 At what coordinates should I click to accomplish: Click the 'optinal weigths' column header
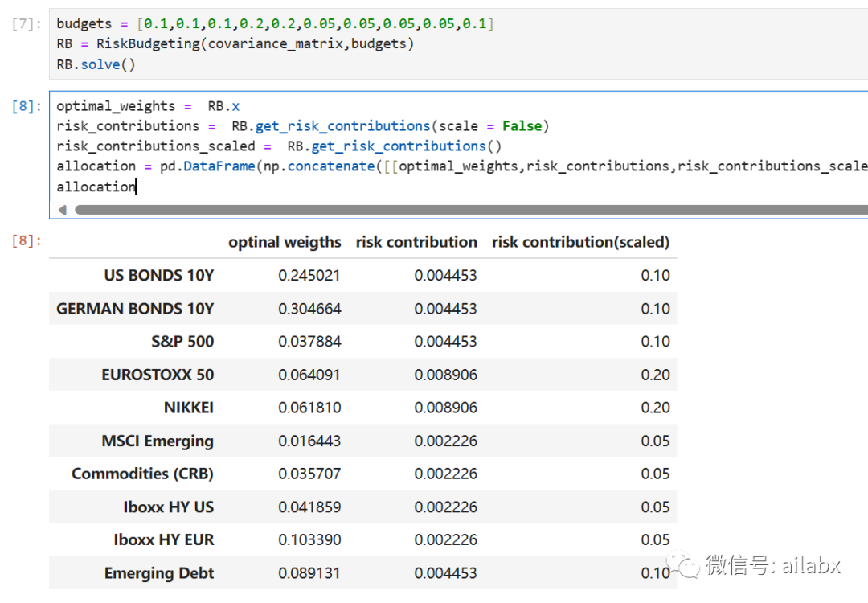pyautogui.click(x=285, y=243)
